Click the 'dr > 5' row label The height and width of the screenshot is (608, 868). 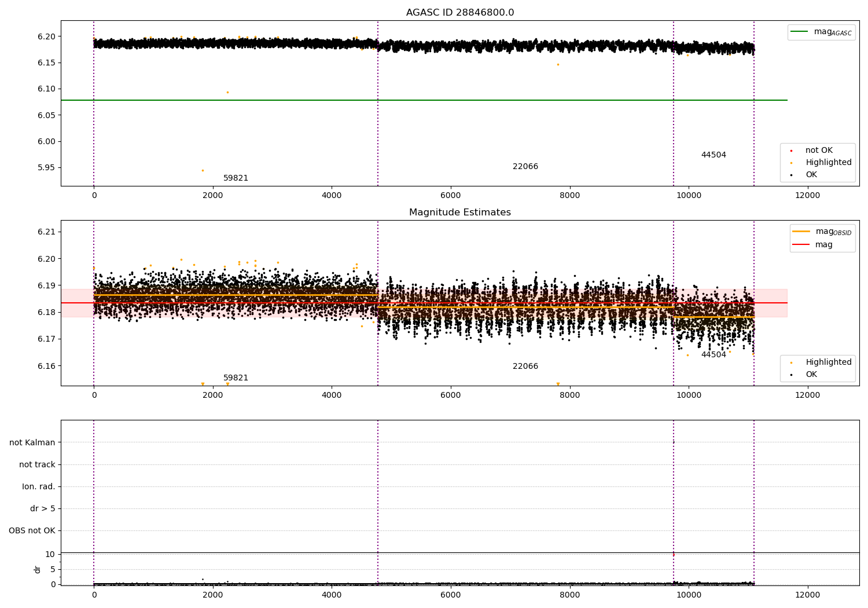43,509
